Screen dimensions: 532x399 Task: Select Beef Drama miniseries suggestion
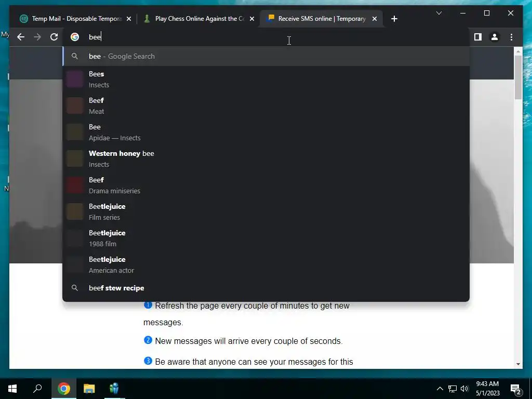coord(266,185)
